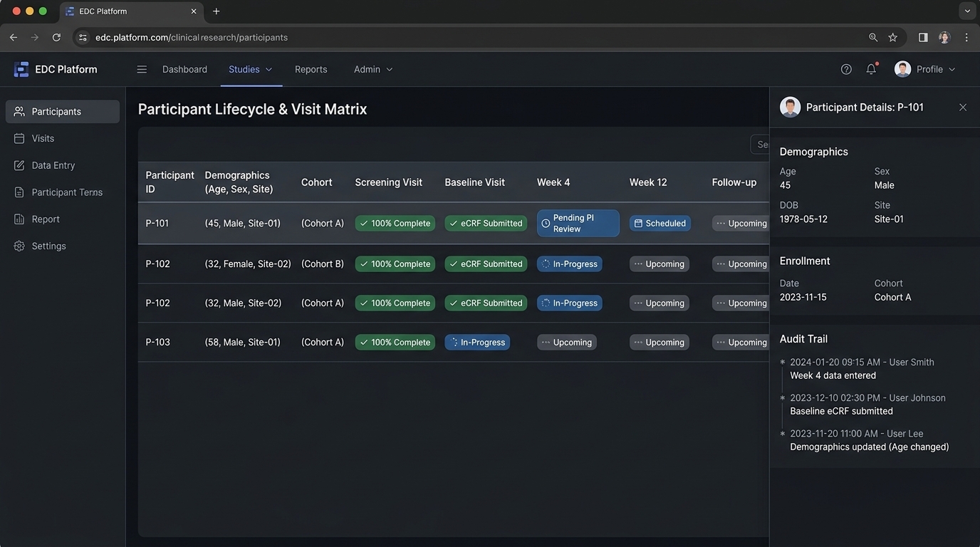Click the Baseline Visit column header
The height and width of the screenshot is (547, 980).
475,182
